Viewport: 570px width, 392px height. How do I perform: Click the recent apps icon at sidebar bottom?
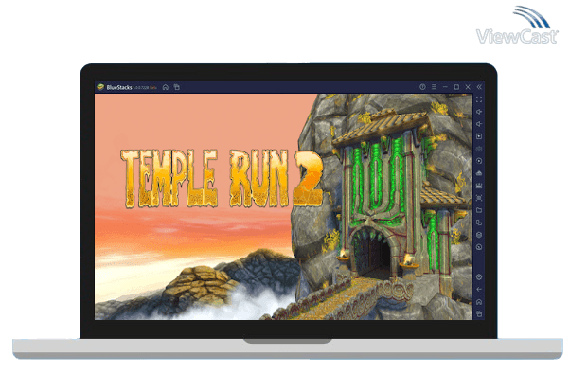click(x=479, y=313)
